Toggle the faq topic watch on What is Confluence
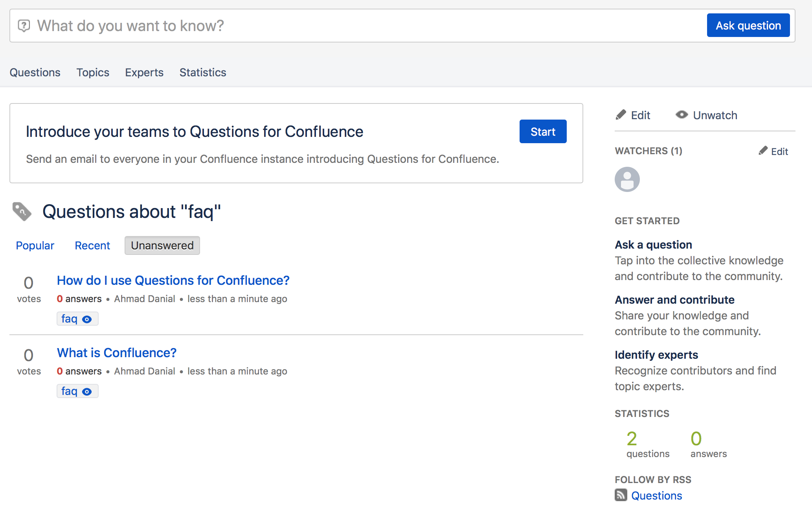Viewport: 812px width, 509px height. [x=87, y=391]
